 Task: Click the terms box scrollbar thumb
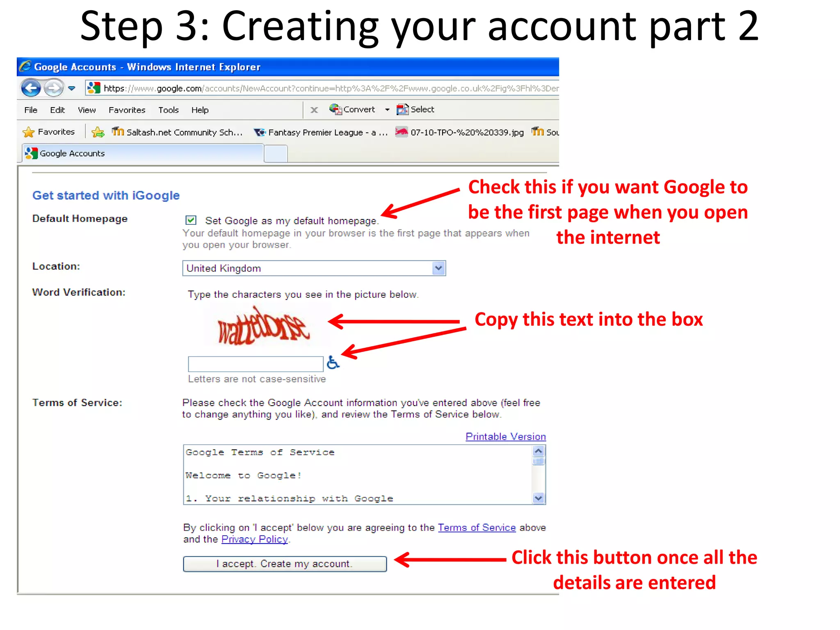pos(539,461)
